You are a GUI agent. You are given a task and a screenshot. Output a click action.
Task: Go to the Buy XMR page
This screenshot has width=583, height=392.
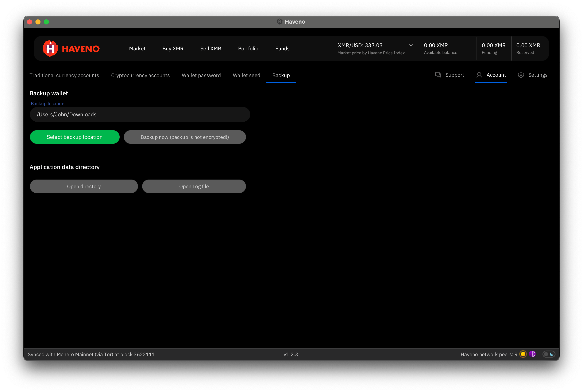point(173,48)
